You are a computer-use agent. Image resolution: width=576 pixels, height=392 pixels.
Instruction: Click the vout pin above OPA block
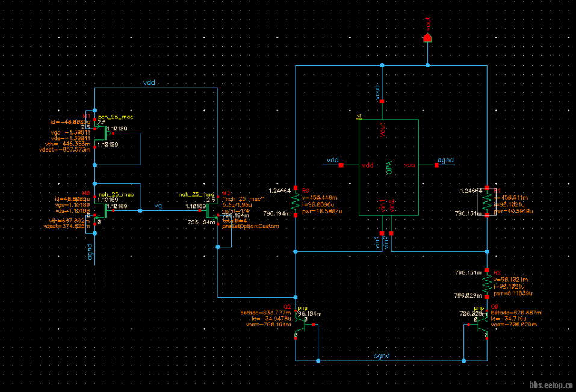[381, 100]
